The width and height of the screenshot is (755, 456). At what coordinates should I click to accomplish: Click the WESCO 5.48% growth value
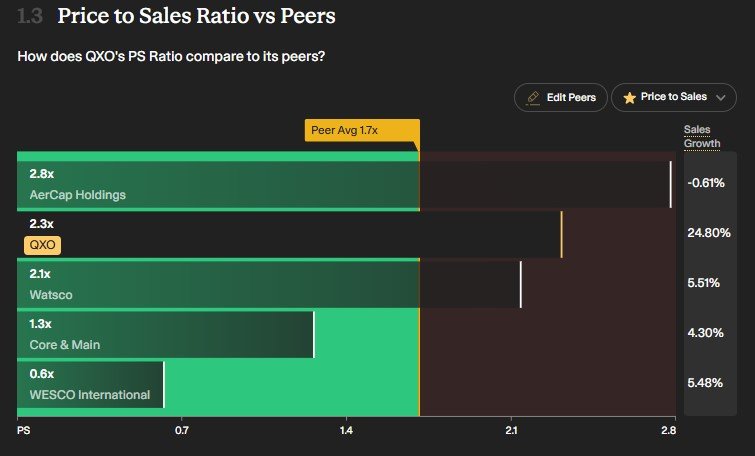tap(705, 382)
